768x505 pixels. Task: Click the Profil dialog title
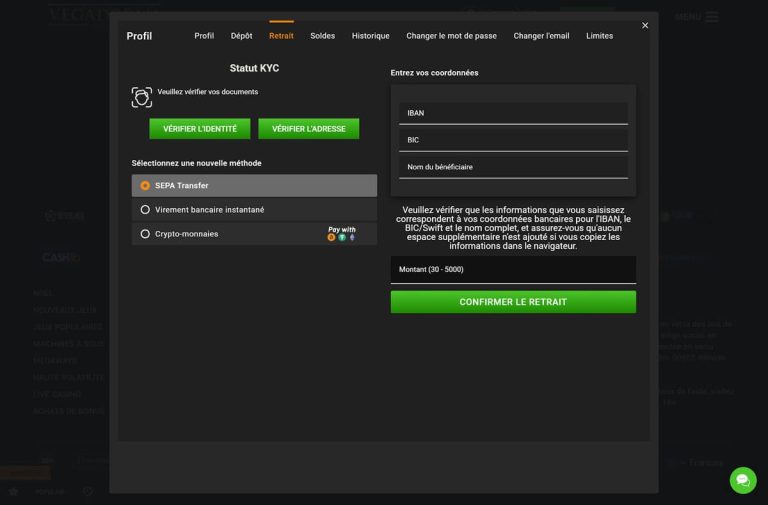pos(139,36)
